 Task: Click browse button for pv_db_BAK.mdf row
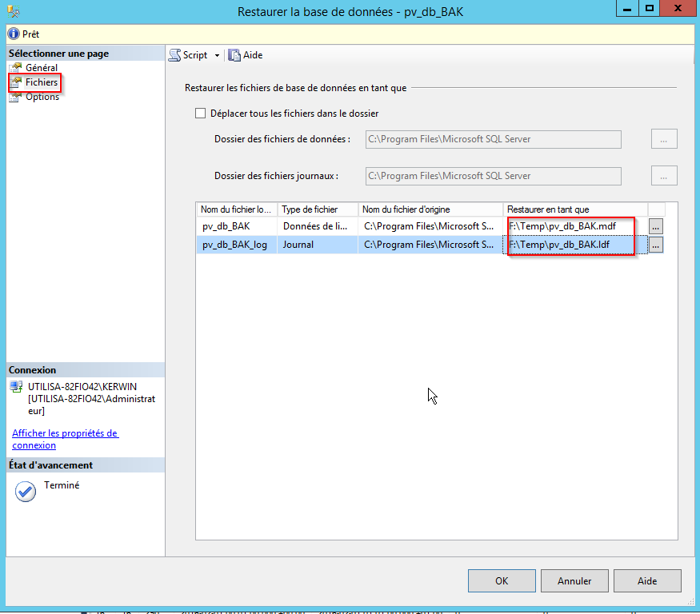(x=655, y=226)
